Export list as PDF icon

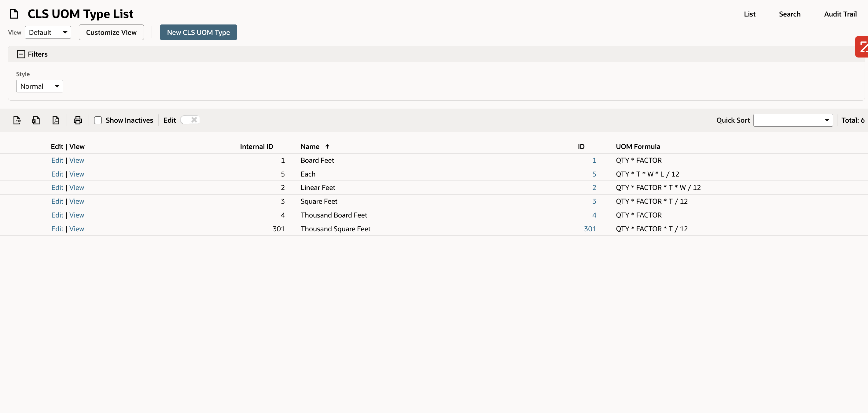click(56, 120)
